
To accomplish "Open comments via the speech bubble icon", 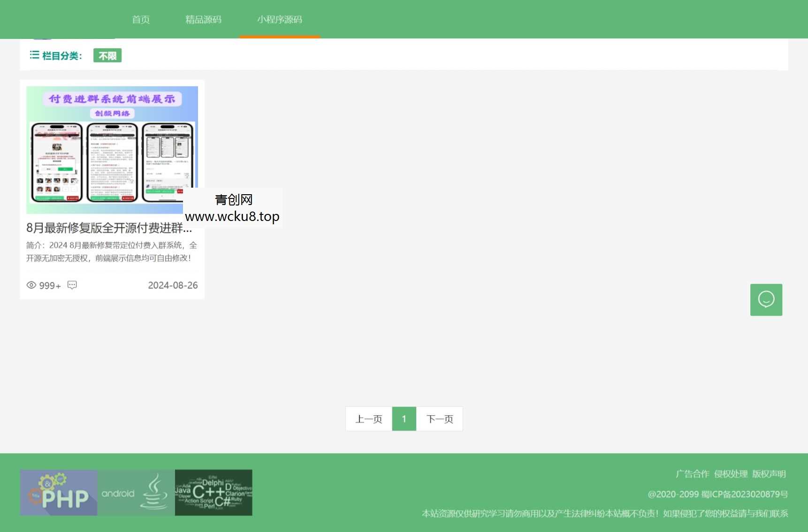I will [72, 286].
